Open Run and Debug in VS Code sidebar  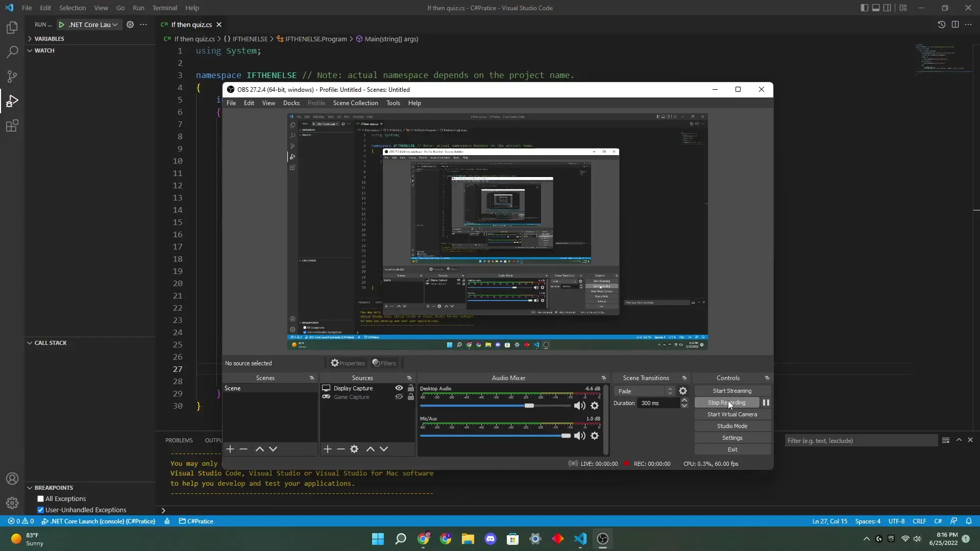12,101
